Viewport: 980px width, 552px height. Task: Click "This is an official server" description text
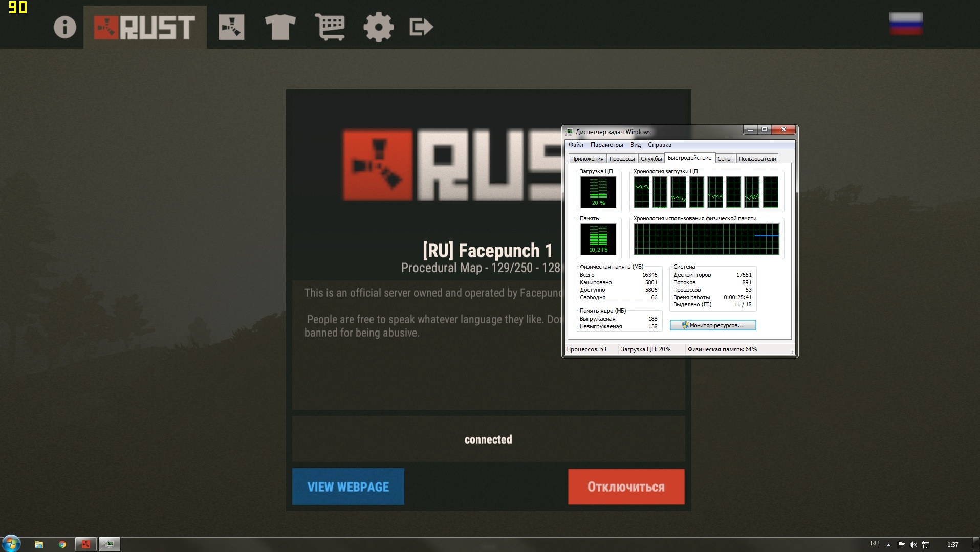tap(432, 293)
